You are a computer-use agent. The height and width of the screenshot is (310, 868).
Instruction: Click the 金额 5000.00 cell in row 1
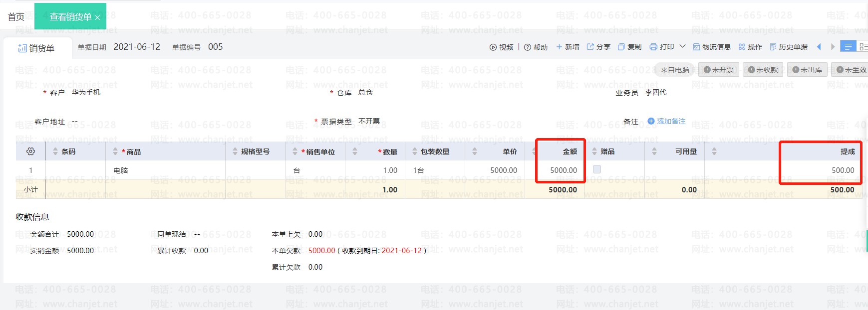pyautogui.click(x=555, y=170)
